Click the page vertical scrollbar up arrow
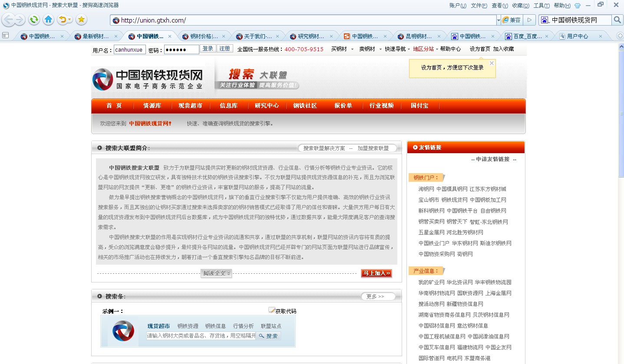This screenshot has height=364, width=624. pyautogui.click(x=621, y=47)
